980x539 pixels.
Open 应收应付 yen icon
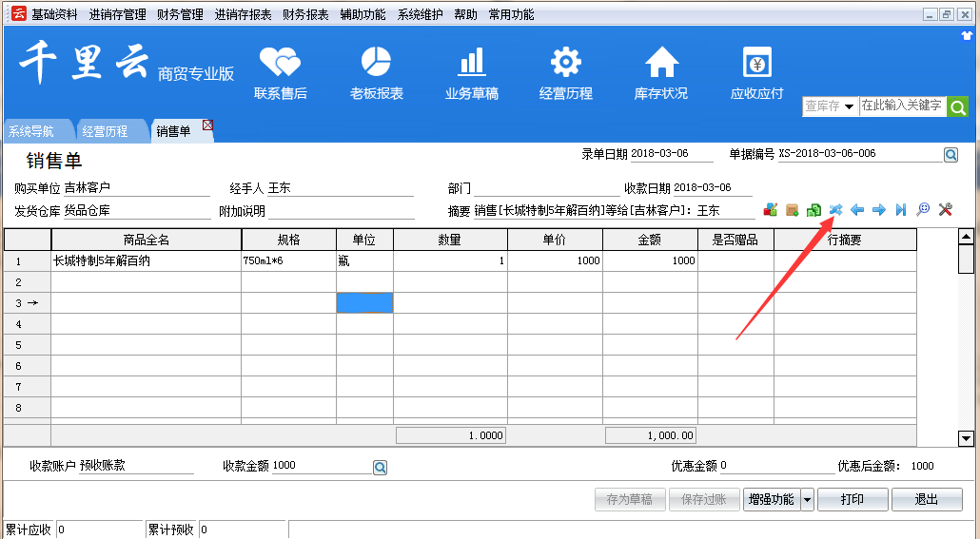(x=756, y=63)
